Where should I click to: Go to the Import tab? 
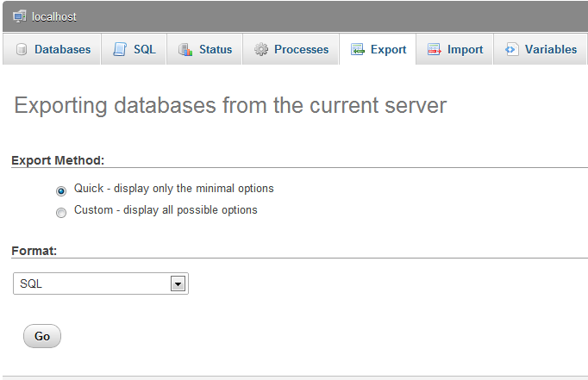454,49
